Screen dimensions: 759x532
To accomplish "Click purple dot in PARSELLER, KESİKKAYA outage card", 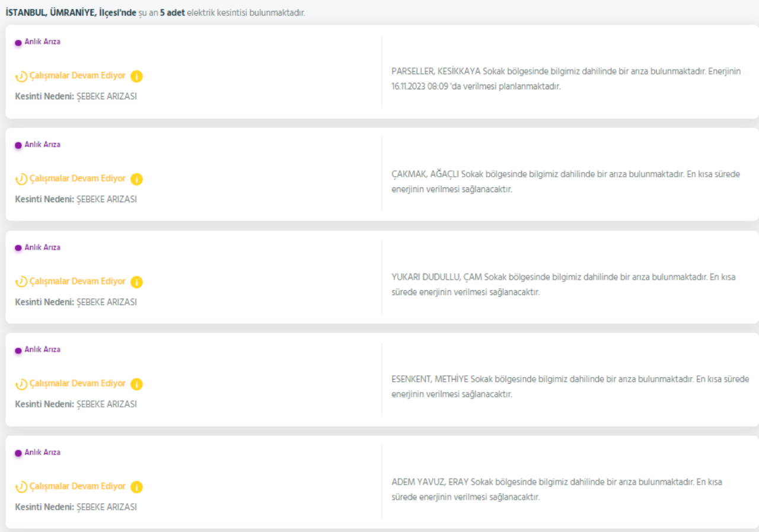I will tap(18, 43).
